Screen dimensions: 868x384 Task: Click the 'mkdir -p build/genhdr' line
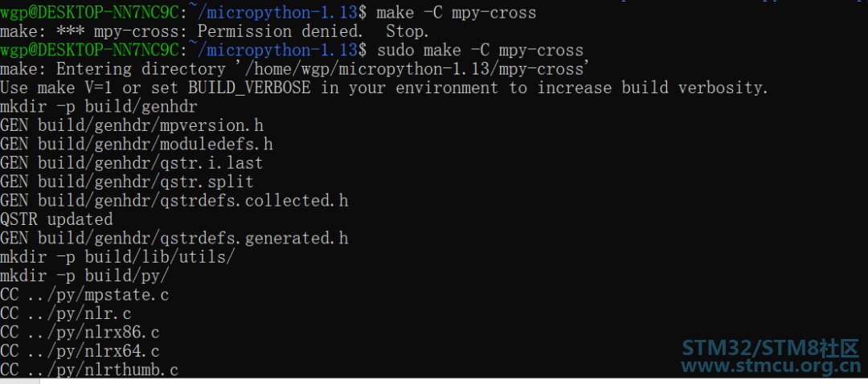(x=99, y=108)
